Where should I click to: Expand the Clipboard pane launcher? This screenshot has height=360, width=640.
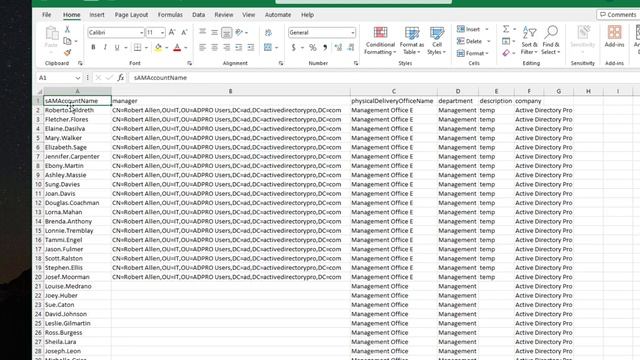pos(80,63)
